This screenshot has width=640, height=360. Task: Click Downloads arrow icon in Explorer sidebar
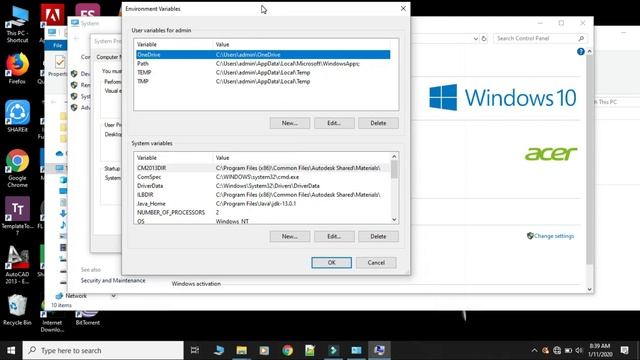[63, 213]
